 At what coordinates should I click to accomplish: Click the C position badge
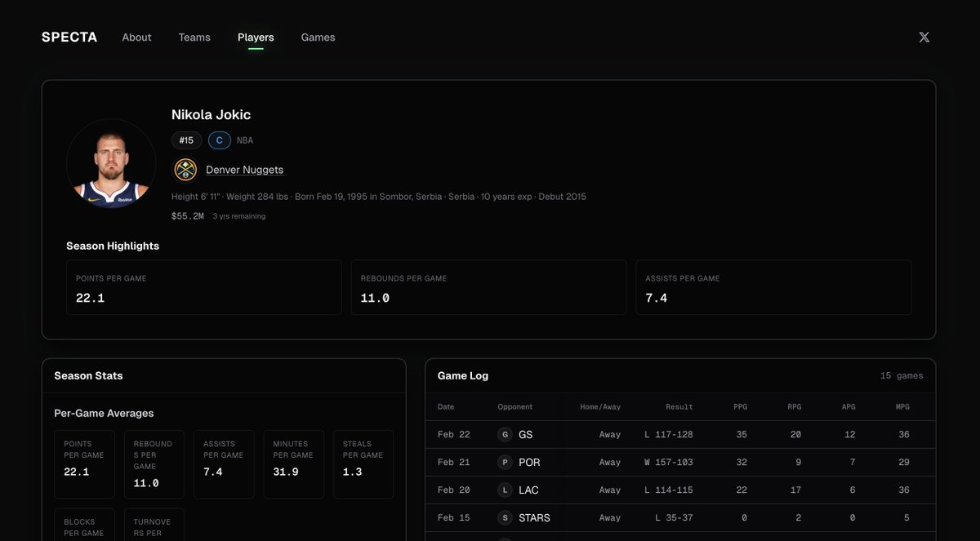(x=219, y=140)
